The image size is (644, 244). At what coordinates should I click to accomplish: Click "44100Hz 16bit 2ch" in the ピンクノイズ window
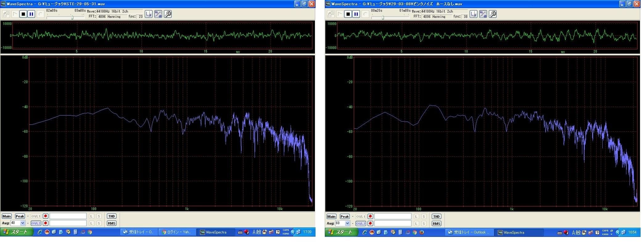tap(437, 11)
